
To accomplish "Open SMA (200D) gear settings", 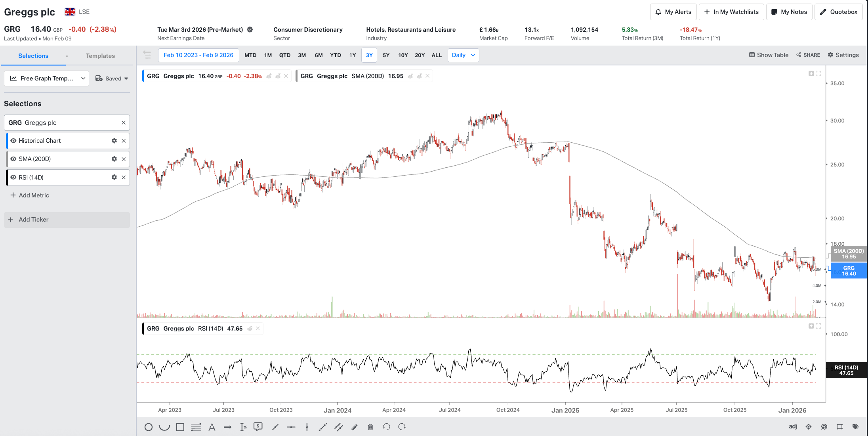I will [x=114, y=159].
